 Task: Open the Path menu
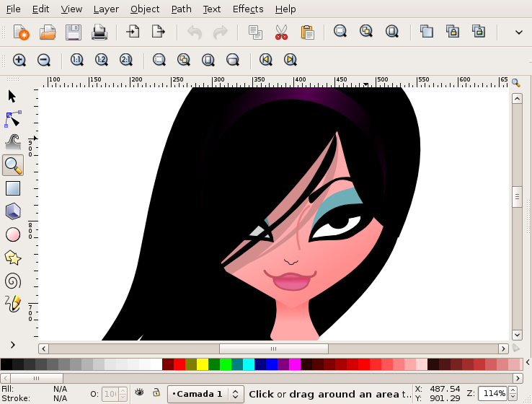[x=181, y=9]
